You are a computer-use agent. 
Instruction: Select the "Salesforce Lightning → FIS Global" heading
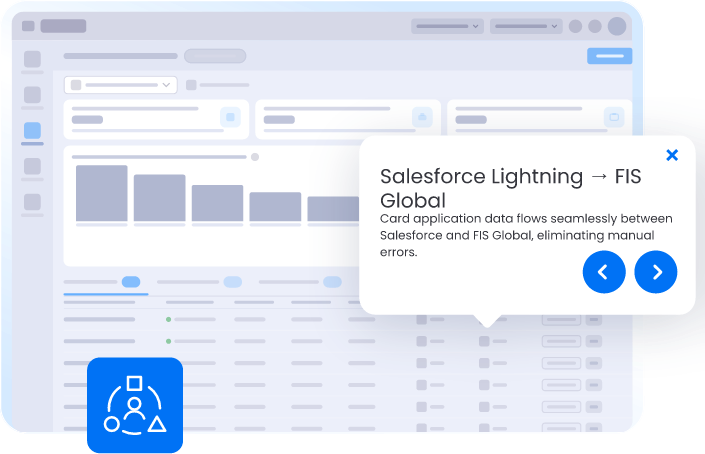pos(510,188)
